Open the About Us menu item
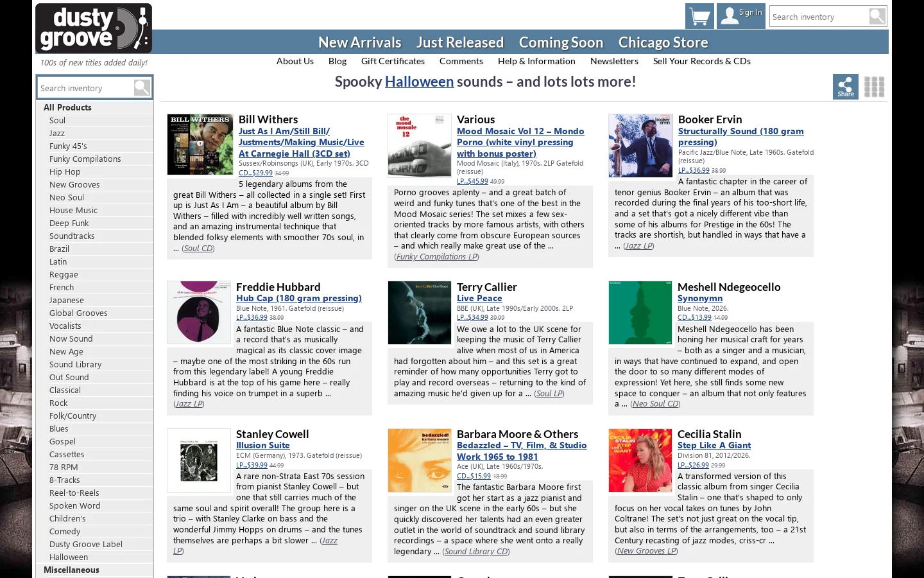This screenshot has width=924, height=578. (295, 61)
